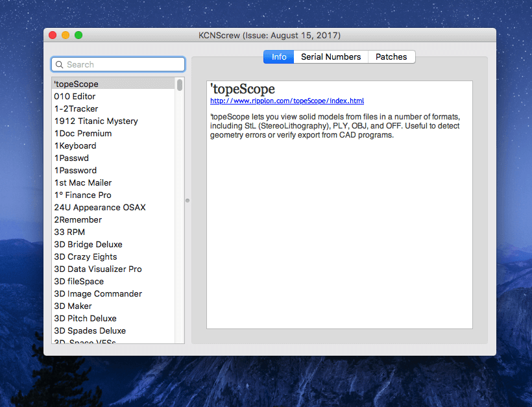Select 1Doc Premium in the list
The image size is (532, 407).
click(83, 134)
